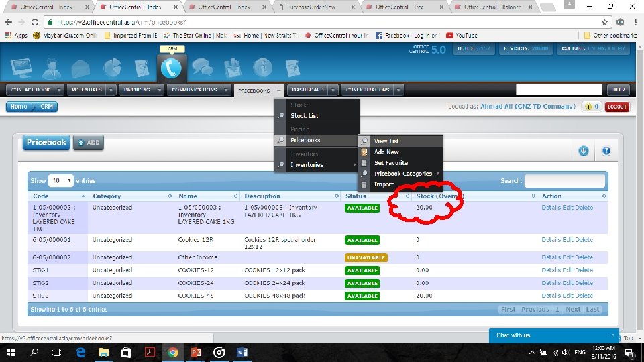644x362 pixels.
Task: Open File Explorer from taskbar
Action: coord(103,353)
